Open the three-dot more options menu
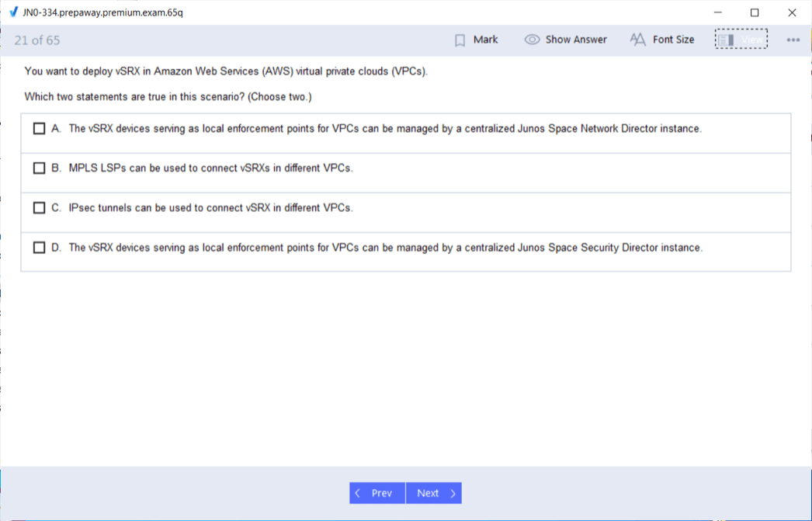The width and height of the screenshot is (812, 521). coord(793,40)
